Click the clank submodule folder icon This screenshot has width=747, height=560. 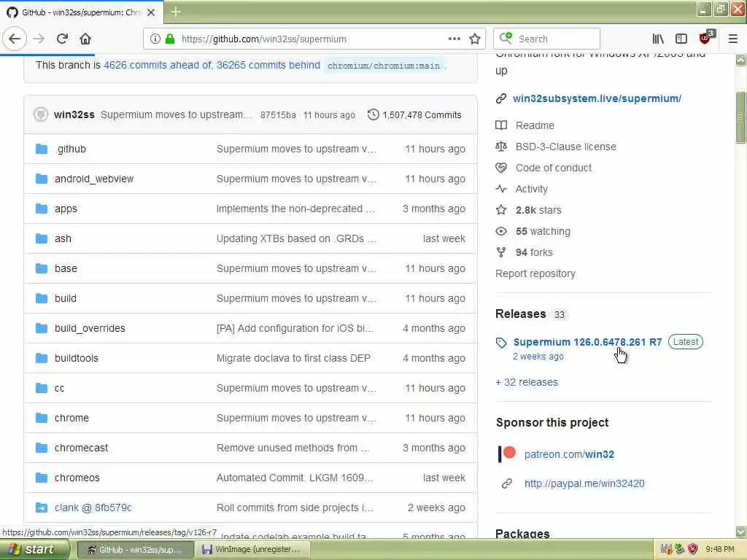(42, 507)
